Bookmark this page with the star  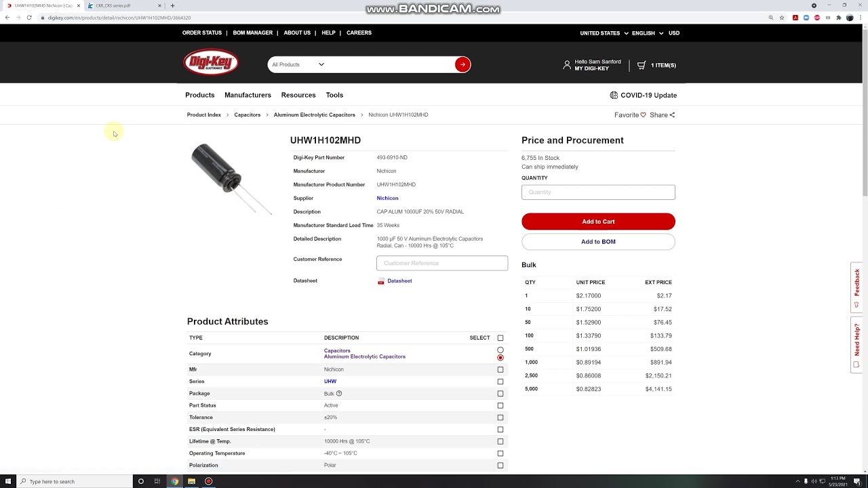coord(782,18)
